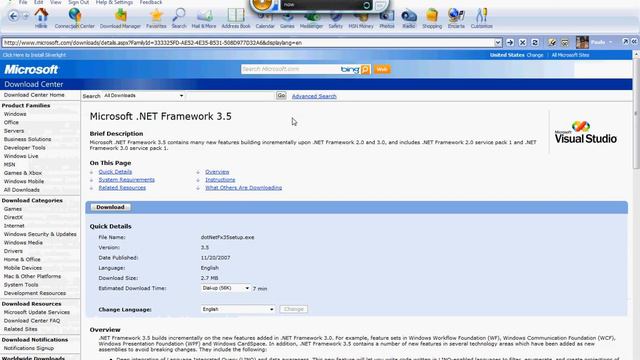Refresh the page with reload icon

pos(535,42)
